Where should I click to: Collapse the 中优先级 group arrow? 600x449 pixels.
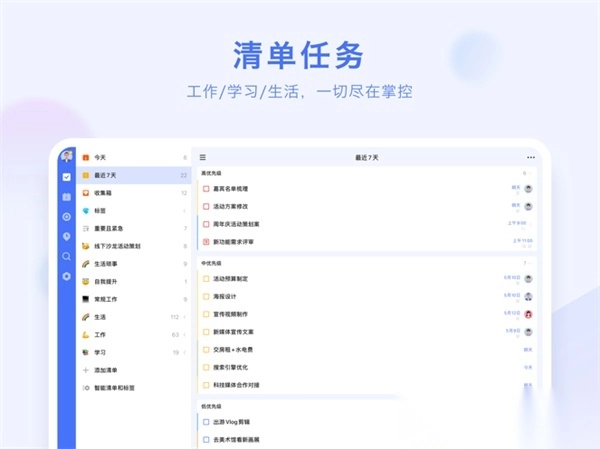tap(530, 263)
